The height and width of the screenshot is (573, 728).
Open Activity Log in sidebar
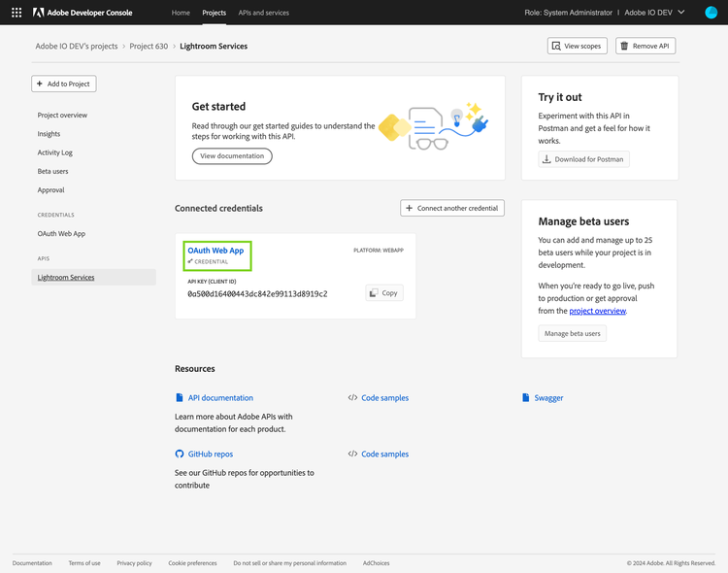pos(54,152)
